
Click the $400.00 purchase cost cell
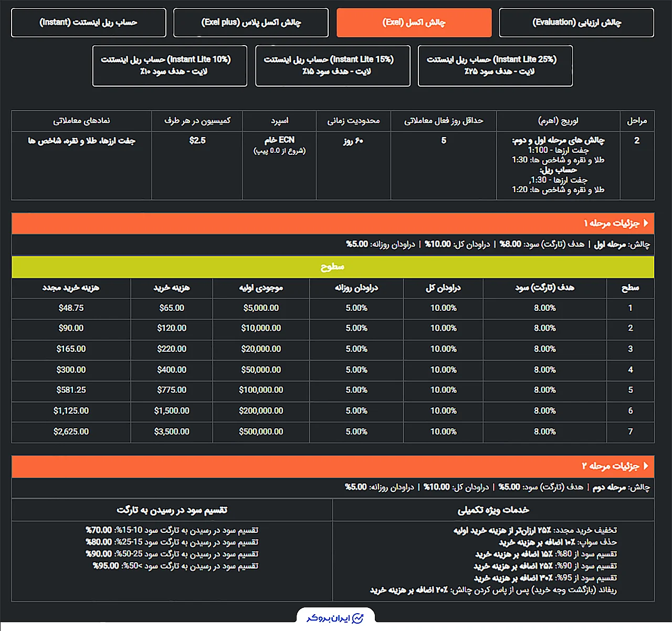(172, 370)
